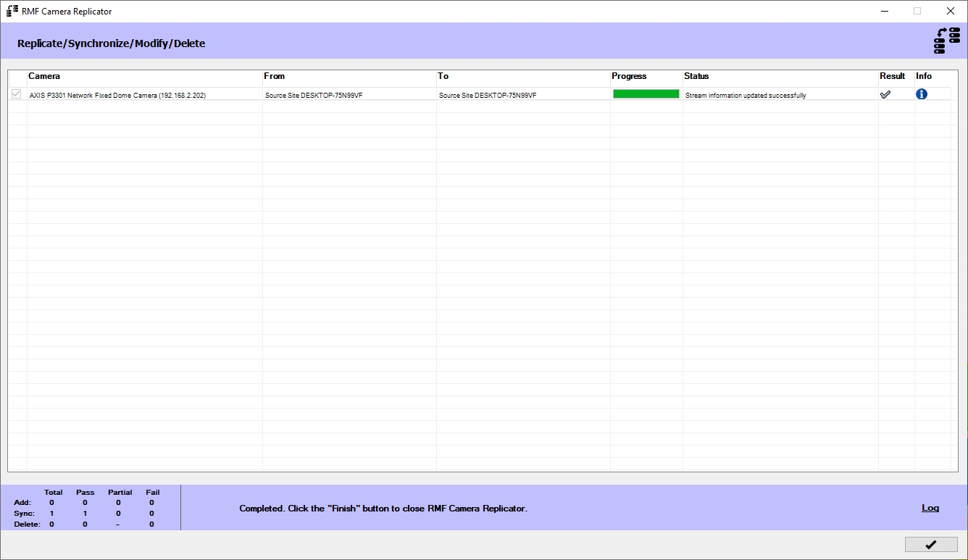Viewport: 968px width, 560px height.
Task: Select the AXIS P3301 camera name cell
Action: (x=117, y=95)
